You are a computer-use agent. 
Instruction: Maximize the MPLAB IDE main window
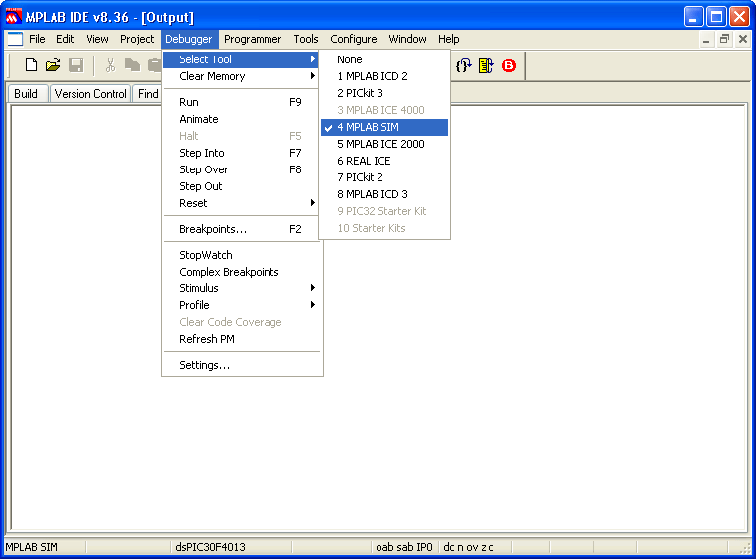point(716,17)
